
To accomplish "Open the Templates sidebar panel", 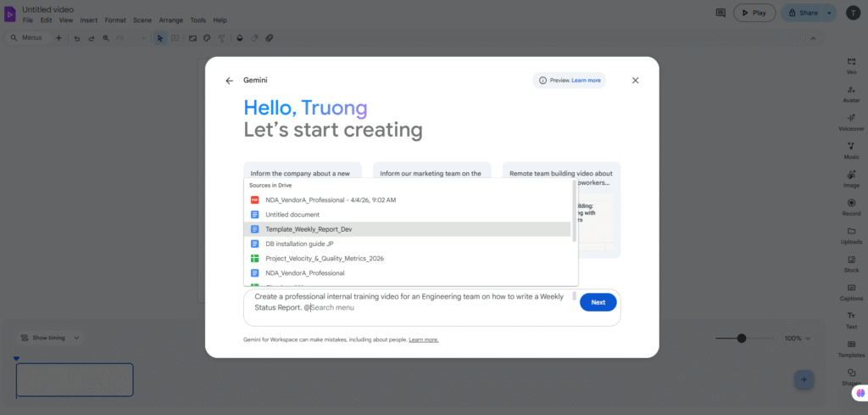I will coord(851,348).
